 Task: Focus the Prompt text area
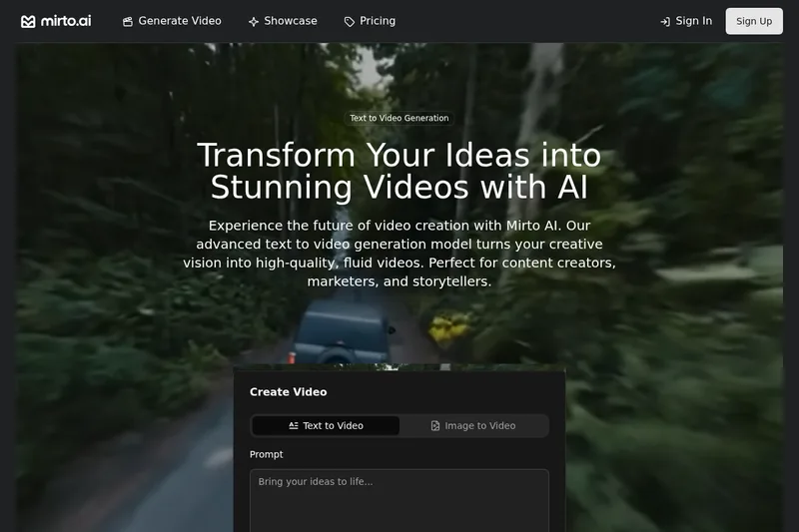[399, 500]
